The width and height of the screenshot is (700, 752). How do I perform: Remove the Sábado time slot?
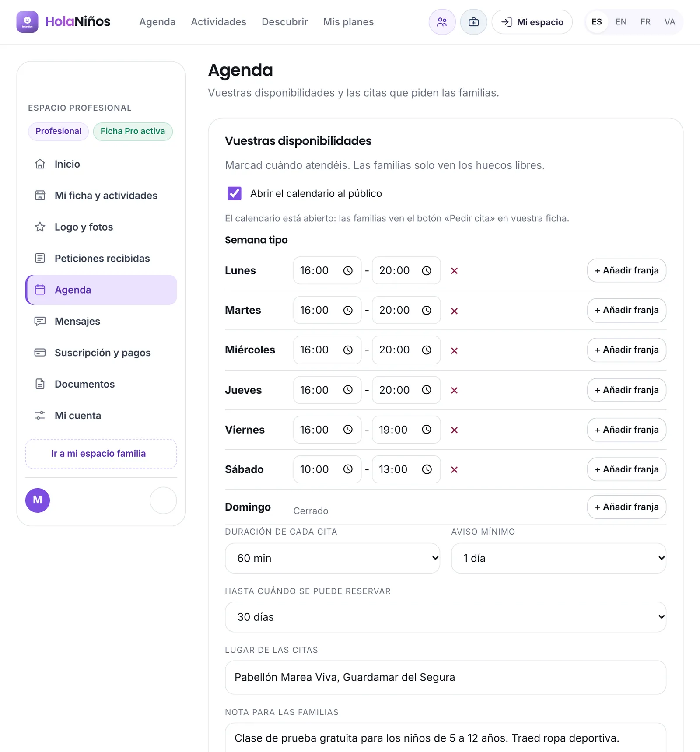pyautogui.click(x=454, y=469)
